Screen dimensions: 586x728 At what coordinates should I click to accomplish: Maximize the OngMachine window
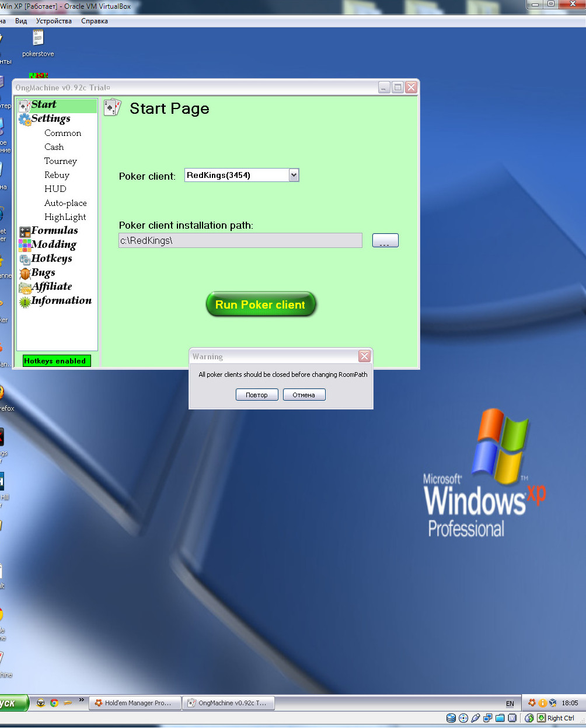397,87
